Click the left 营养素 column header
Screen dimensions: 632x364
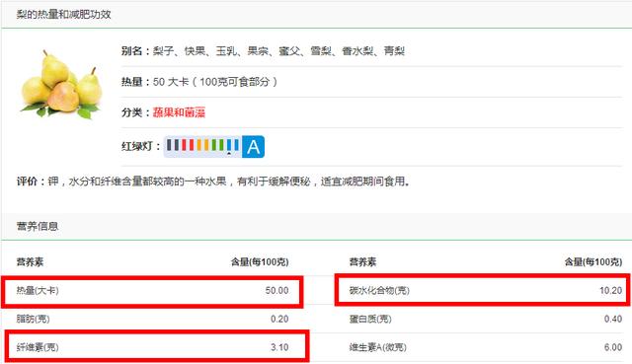pyautogui.click(x=30, y=262)
